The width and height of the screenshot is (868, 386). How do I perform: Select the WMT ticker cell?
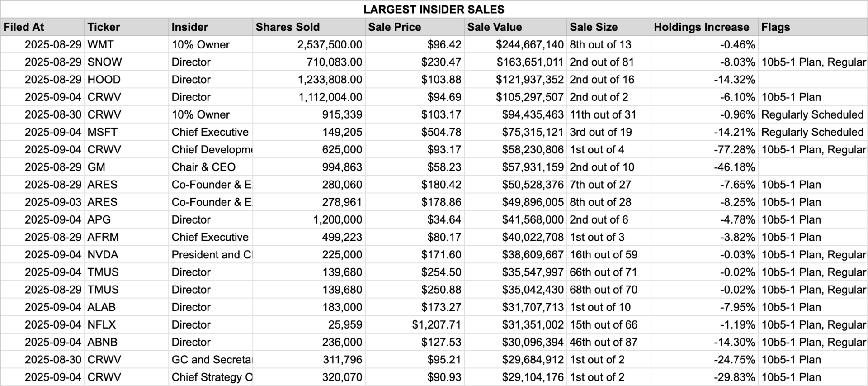(x=127, y=45)
